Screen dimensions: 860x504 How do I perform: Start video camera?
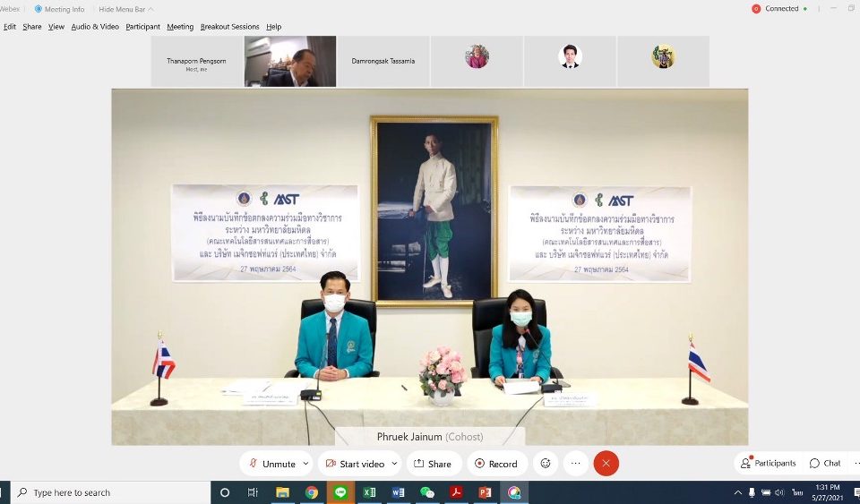coord(354,464)
